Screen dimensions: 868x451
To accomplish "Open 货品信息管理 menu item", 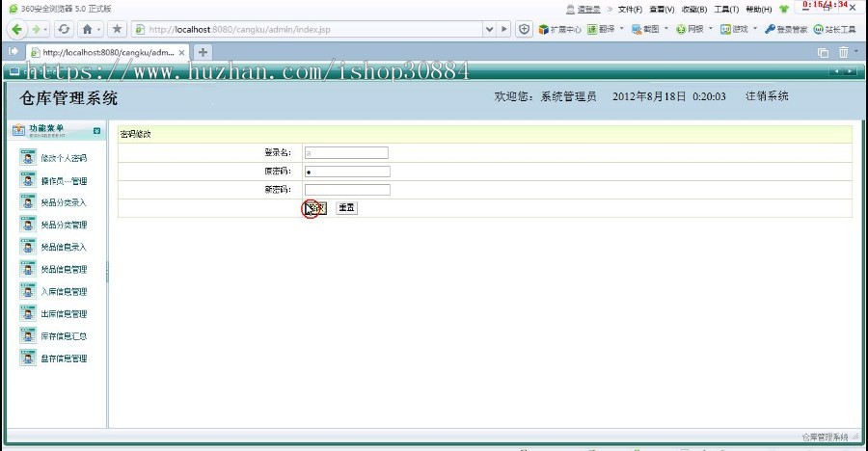I will 64,270.
